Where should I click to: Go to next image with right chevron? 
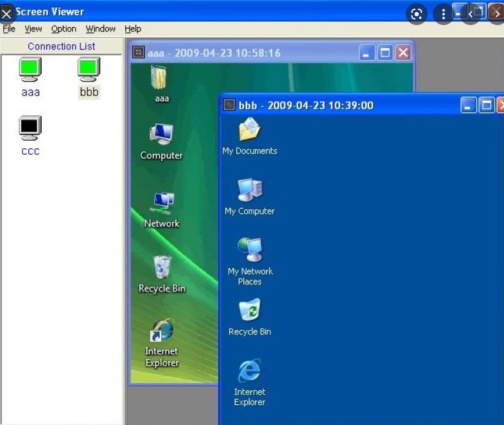point(496,14)
